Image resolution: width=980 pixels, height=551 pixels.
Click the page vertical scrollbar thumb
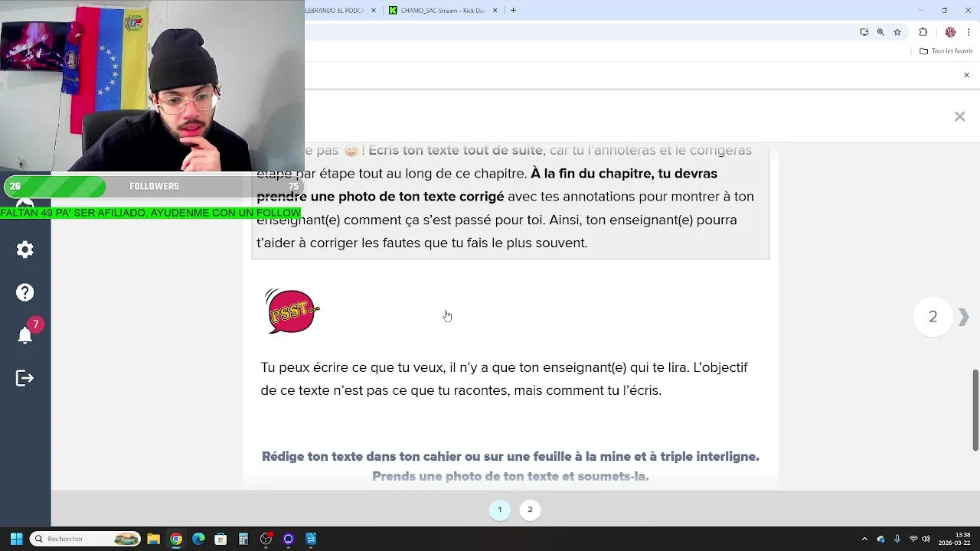tap(975, 410)
